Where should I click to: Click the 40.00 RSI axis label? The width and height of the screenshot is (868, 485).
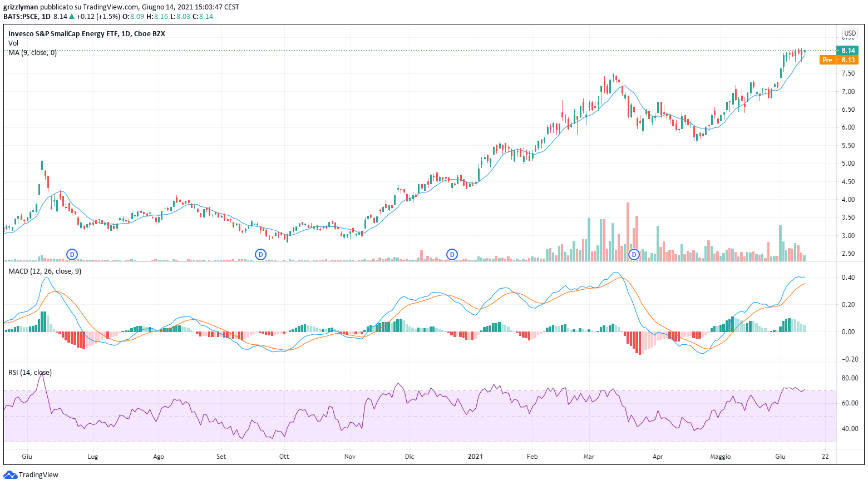850,429
